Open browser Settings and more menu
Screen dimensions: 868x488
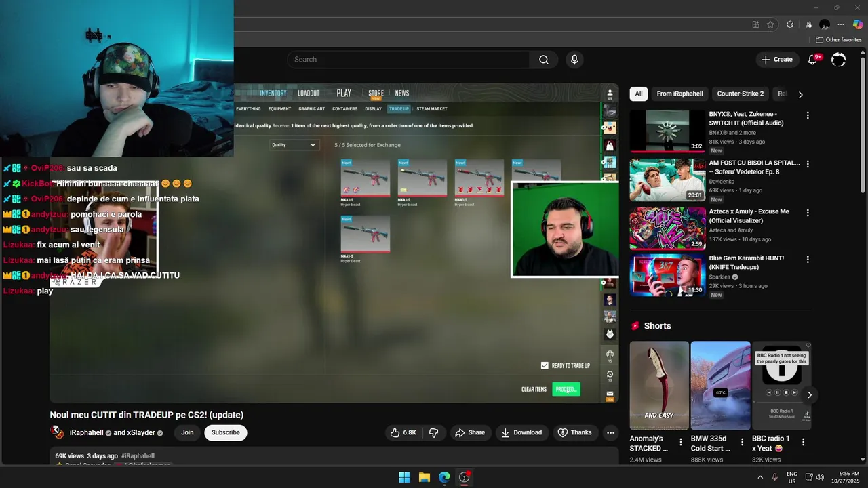click(841, 24)
